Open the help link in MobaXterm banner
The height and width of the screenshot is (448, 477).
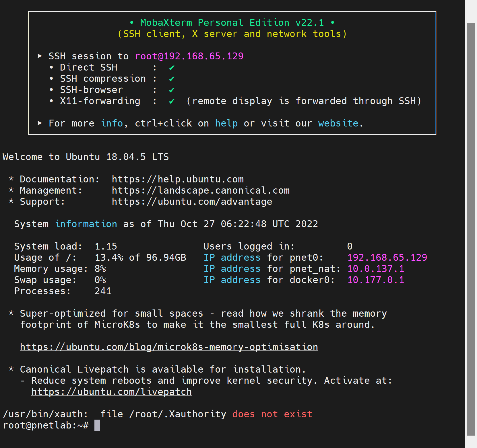tap(226, 123)
